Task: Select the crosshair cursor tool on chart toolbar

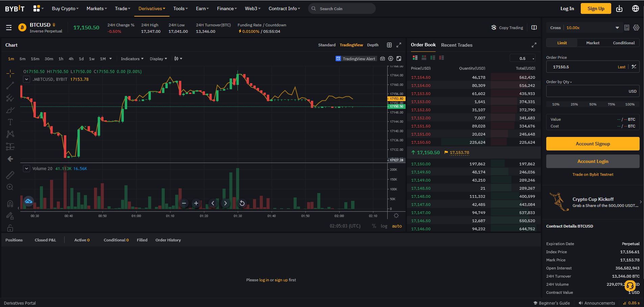Action: [10, 73]
